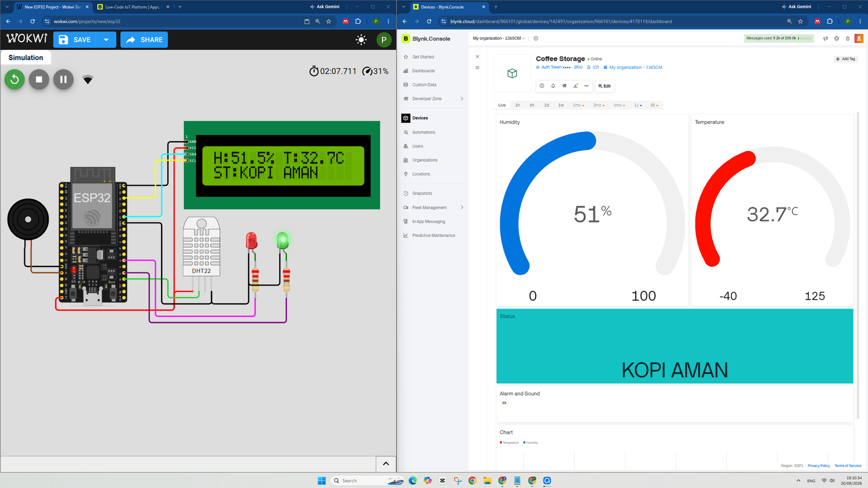The image size is (868, 488).
Task: Open the device notifications bell icon
Action: pyautogui.click(x=553, y=86)
